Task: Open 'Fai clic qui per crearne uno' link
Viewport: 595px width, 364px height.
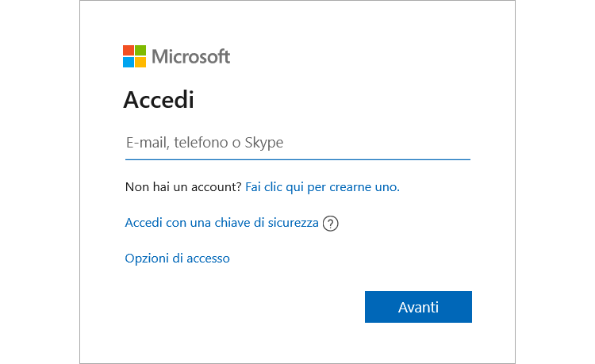Action: pyautogui.click(x=322, y=187)
